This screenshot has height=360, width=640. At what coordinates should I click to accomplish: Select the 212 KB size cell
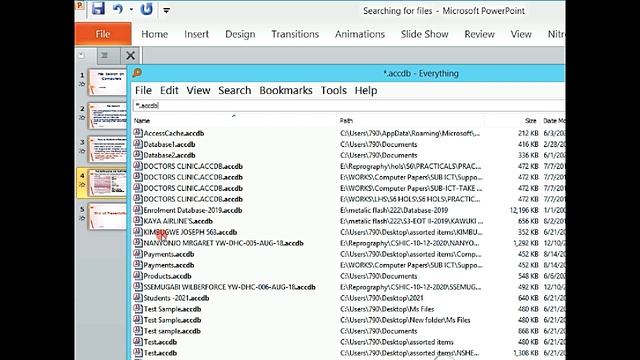[528, 133]
